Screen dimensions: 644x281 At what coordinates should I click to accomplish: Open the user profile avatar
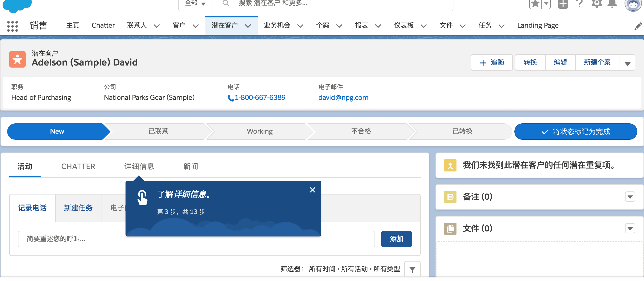(x=633, y=5)
